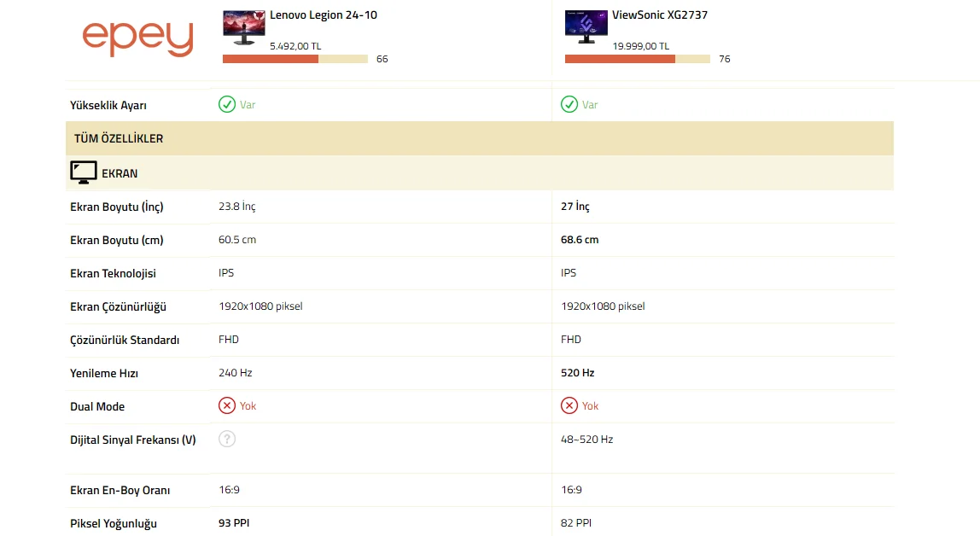Click red X icon for Lenovo Dual Mode
This screenshot has height=536, width=980.
click(227, 405)
